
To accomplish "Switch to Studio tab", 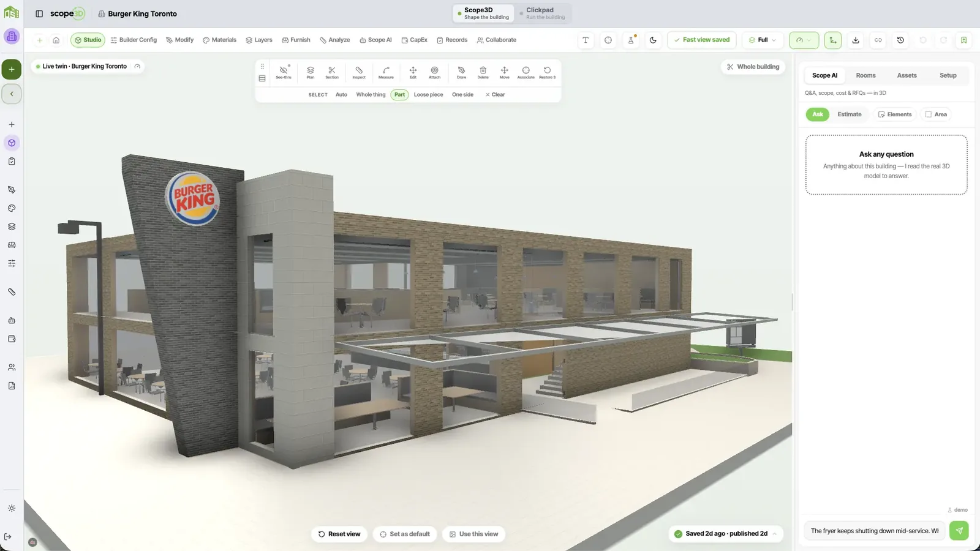I will [88, 40].
